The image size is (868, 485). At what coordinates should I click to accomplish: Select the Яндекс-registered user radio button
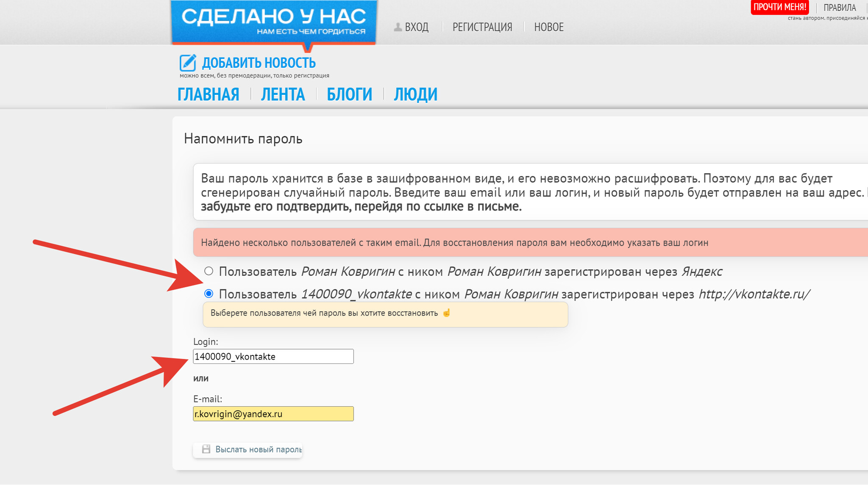(x=209, y=271)
